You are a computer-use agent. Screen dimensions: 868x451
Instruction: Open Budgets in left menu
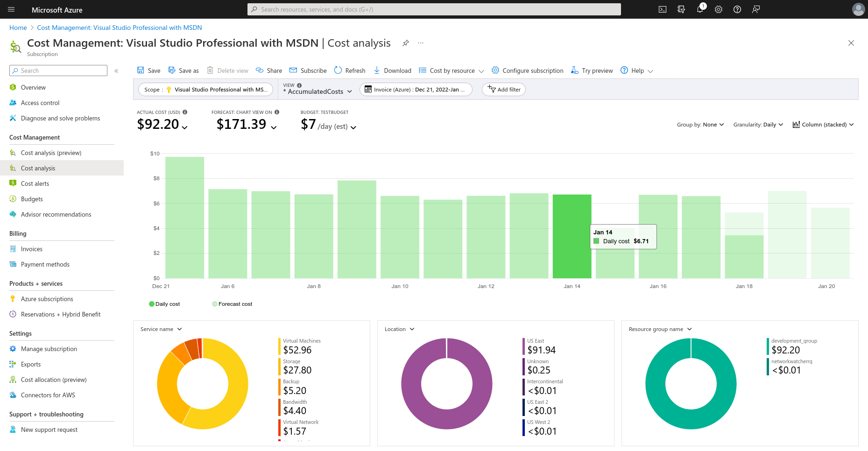point(32,199)
